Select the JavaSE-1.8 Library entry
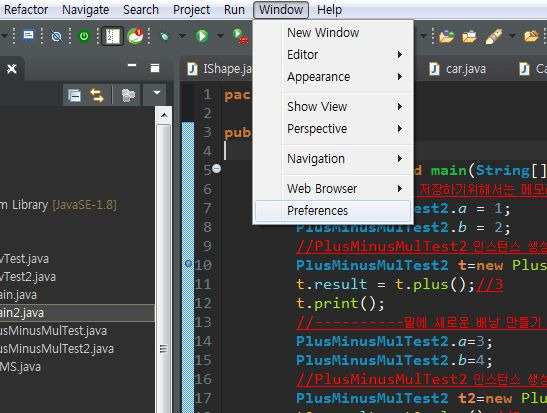The image size is (547, 413). tap(58, 205)
